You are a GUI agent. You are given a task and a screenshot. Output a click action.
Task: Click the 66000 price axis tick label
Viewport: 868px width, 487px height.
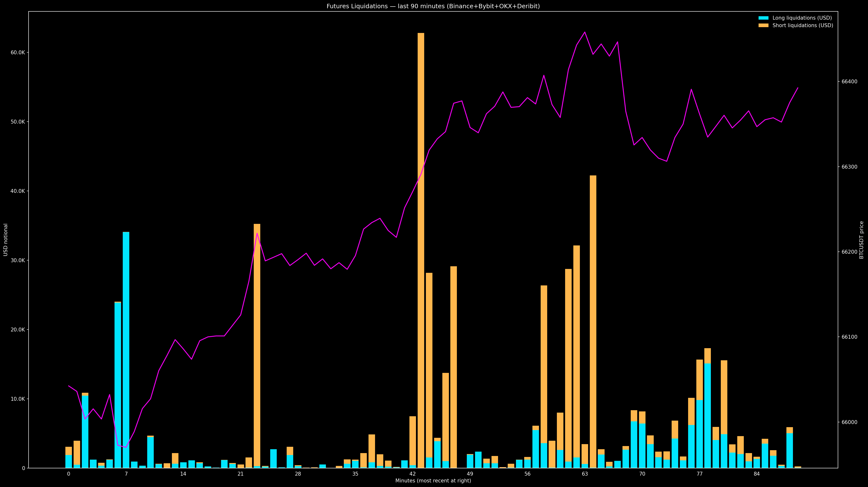[x=849, y=422]
